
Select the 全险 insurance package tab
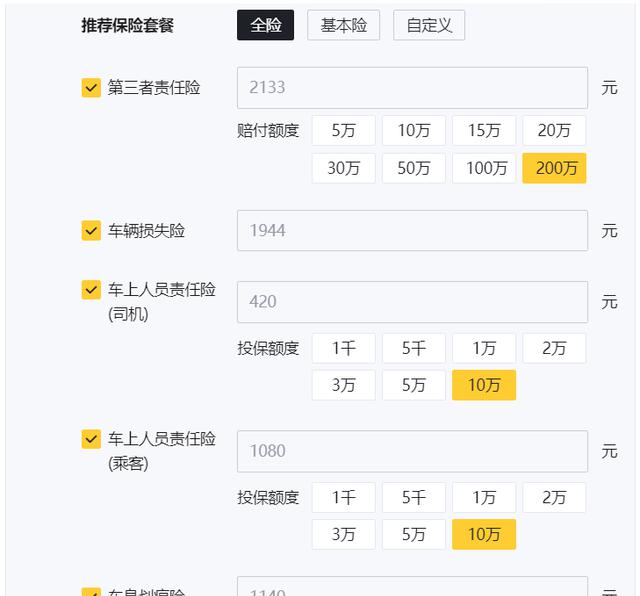pos(265,25)
